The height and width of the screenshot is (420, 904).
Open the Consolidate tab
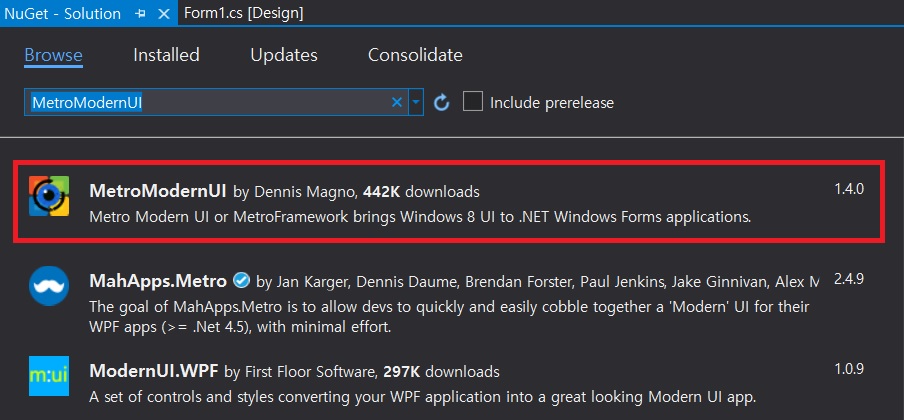click(415, 55)
